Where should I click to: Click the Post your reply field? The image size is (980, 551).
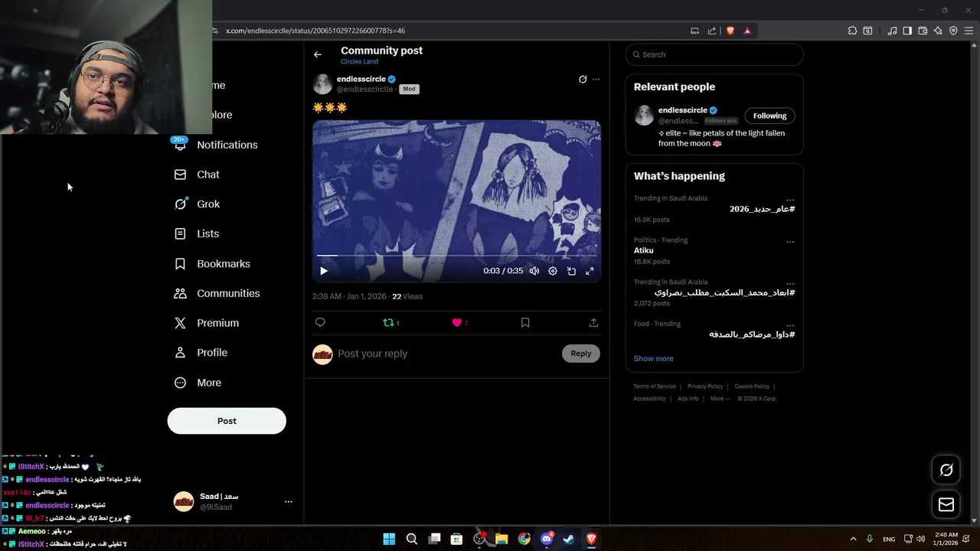447,354
